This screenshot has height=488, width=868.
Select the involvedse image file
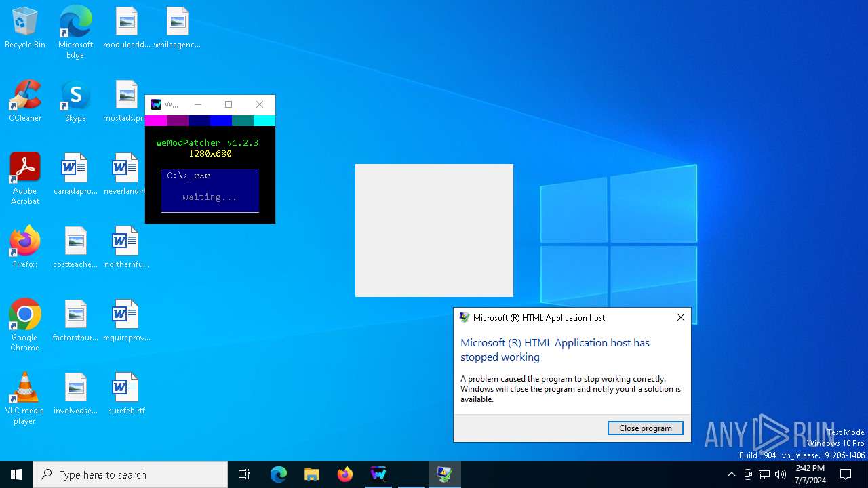[x=75, y=394]
